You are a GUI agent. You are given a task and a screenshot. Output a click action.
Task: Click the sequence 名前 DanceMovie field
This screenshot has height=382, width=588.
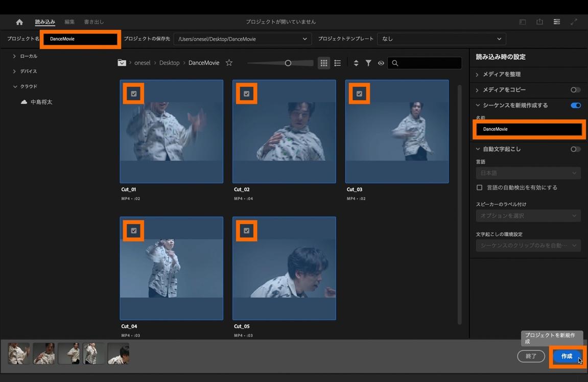528,129
